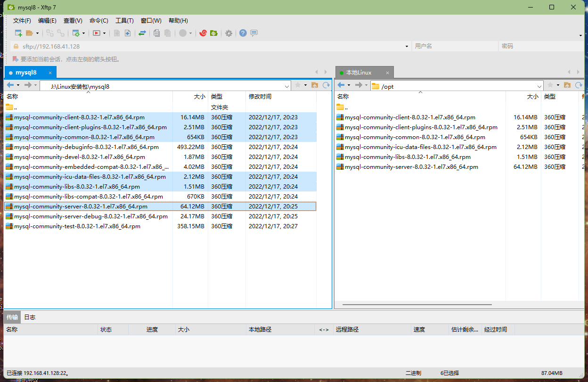
Task: Open the 查看(V) menu
Action: click(73, 21)
